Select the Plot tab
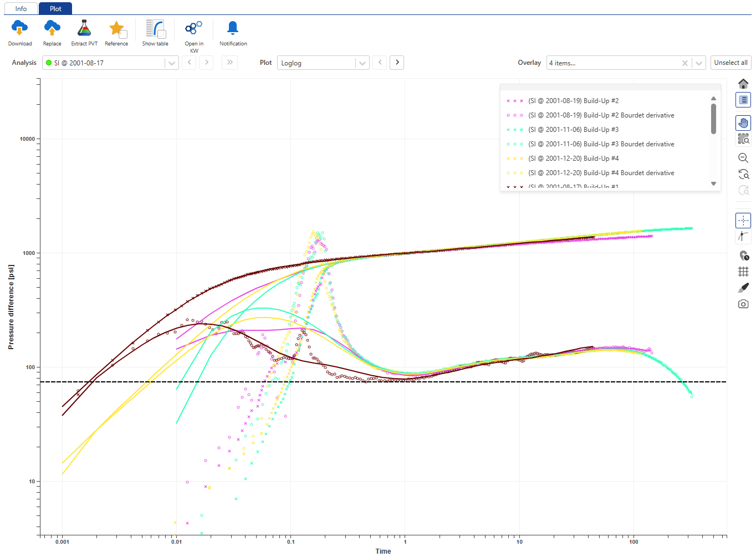The height and width of the screenshot is (557, 756). [x=55, y=9]
